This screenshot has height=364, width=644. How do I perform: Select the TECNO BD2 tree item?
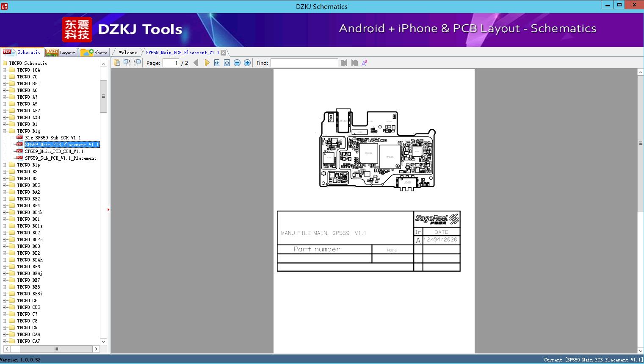(28, 253)
